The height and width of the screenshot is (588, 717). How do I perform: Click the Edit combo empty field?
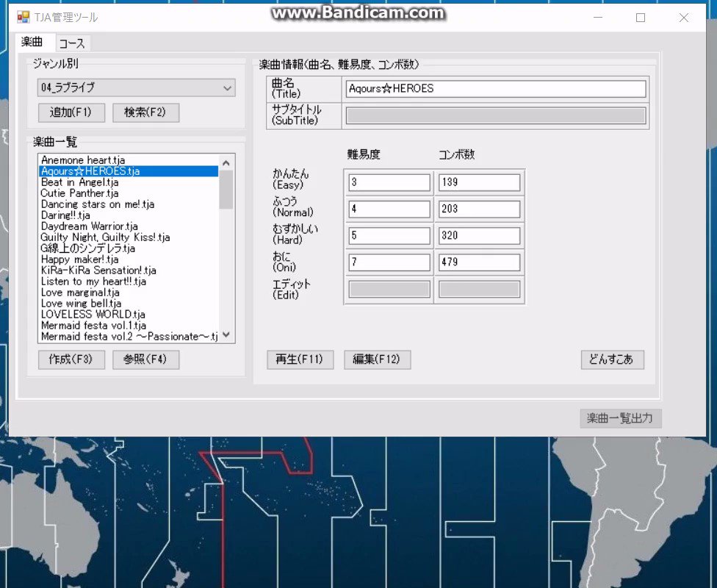(x=479, y=289)
